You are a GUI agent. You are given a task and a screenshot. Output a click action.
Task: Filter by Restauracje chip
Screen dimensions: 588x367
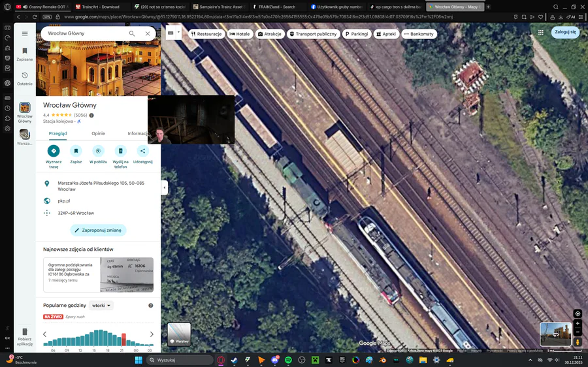pos(206,34)
